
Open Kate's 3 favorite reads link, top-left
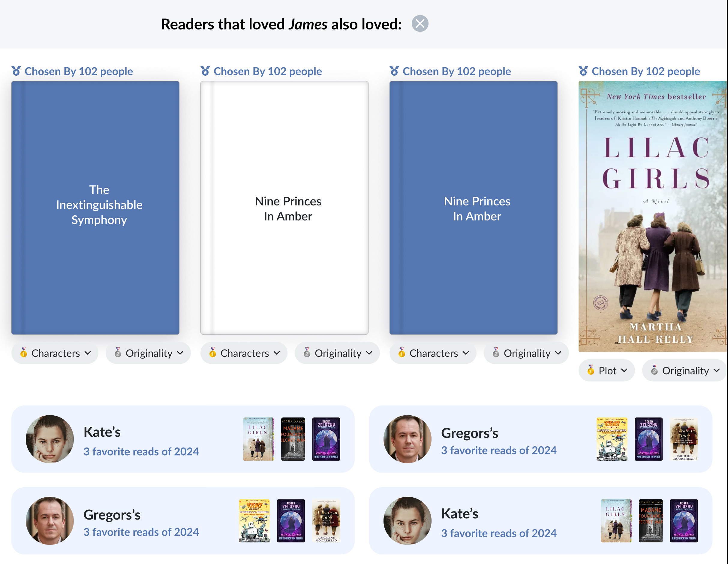(141, 451)
